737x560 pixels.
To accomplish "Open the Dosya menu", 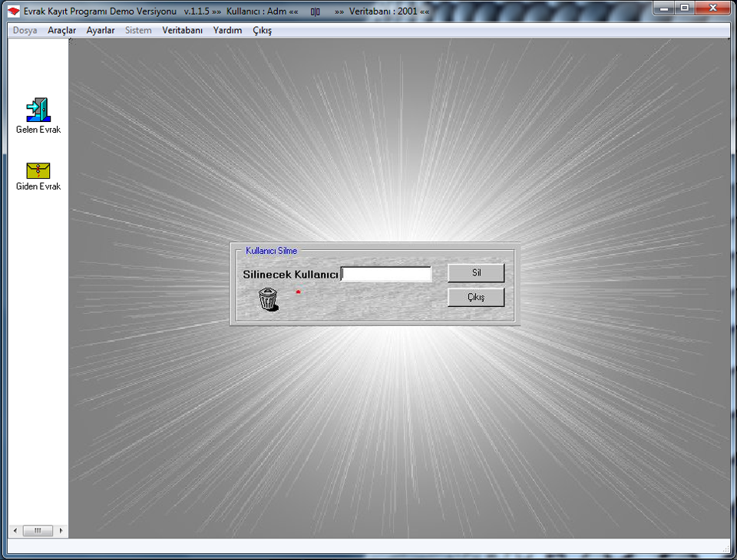I will [25, 31].
